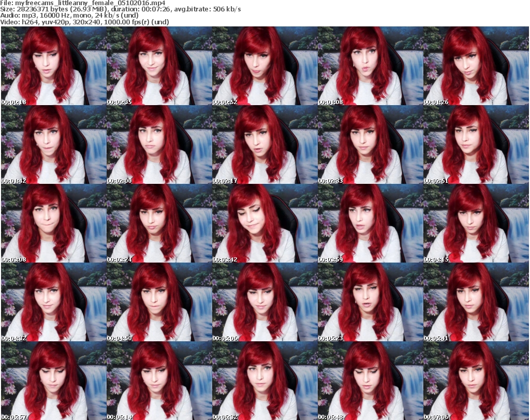Screen dimensions: 530x420
Task: Select the frame at 00:05:41
Action: click(x=476, y=302)
